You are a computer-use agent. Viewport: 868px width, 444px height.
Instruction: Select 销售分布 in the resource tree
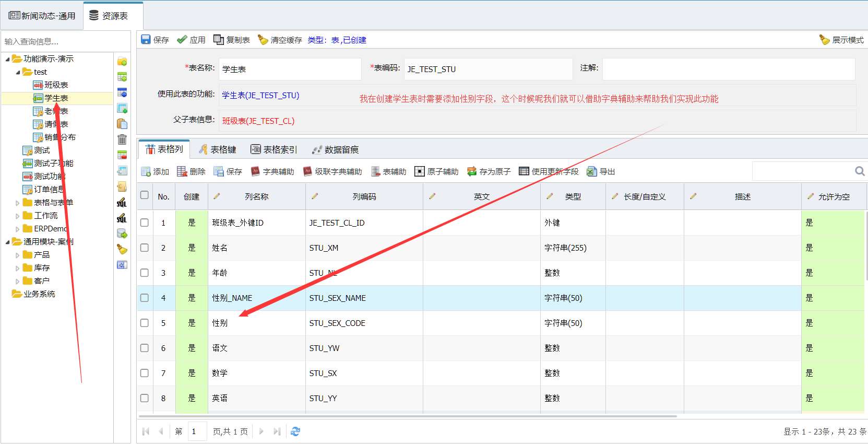click(60, 137)
